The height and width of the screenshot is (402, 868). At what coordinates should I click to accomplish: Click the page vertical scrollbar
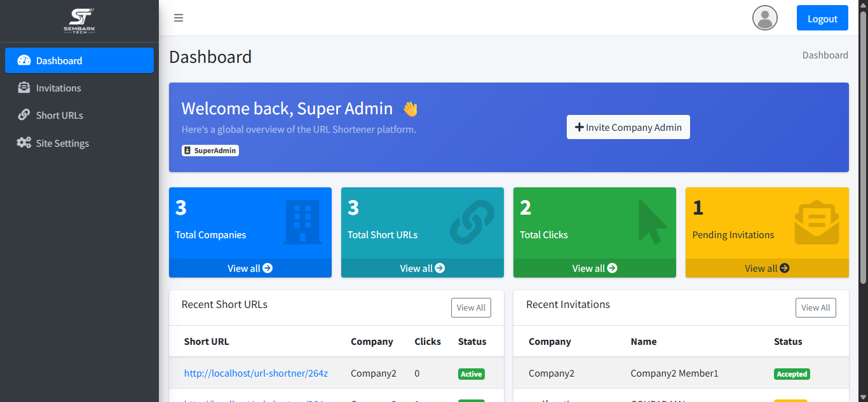click(x=863, y=147)
